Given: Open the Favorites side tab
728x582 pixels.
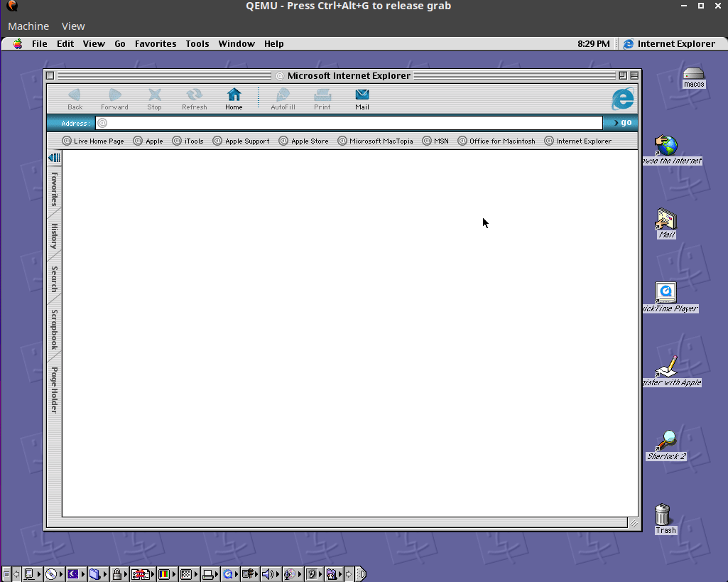Looking at the screenshot, I should [54, 188].
